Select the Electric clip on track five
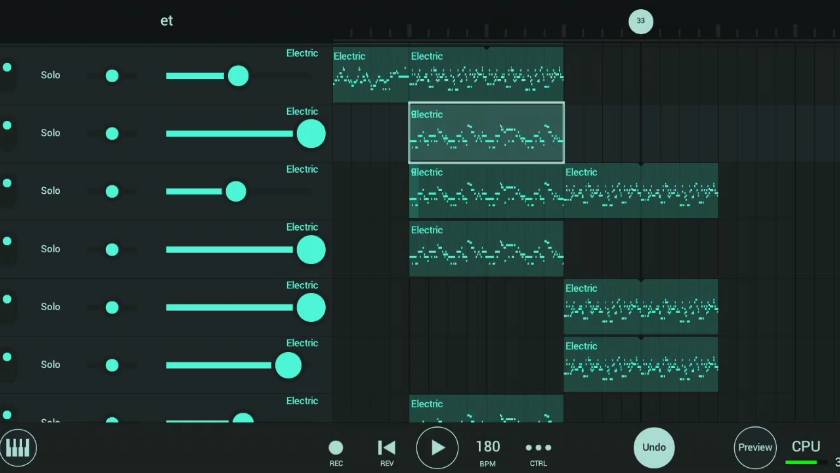 [641, 306]
